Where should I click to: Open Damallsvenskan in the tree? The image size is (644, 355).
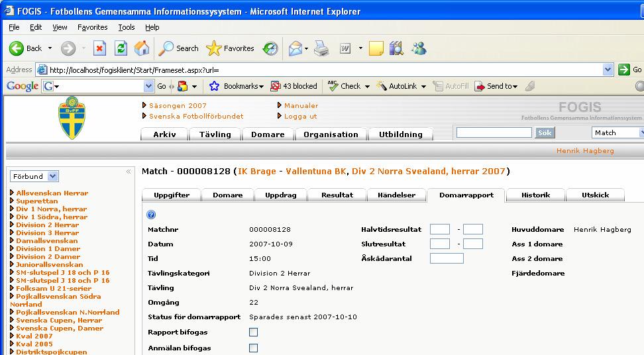[47, 240]
